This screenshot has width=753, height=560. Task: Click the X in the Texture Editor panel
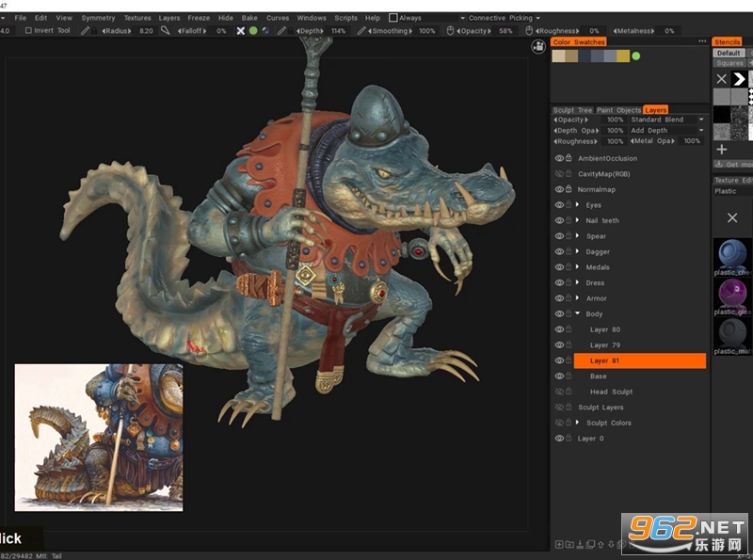[x=732, y=218]
